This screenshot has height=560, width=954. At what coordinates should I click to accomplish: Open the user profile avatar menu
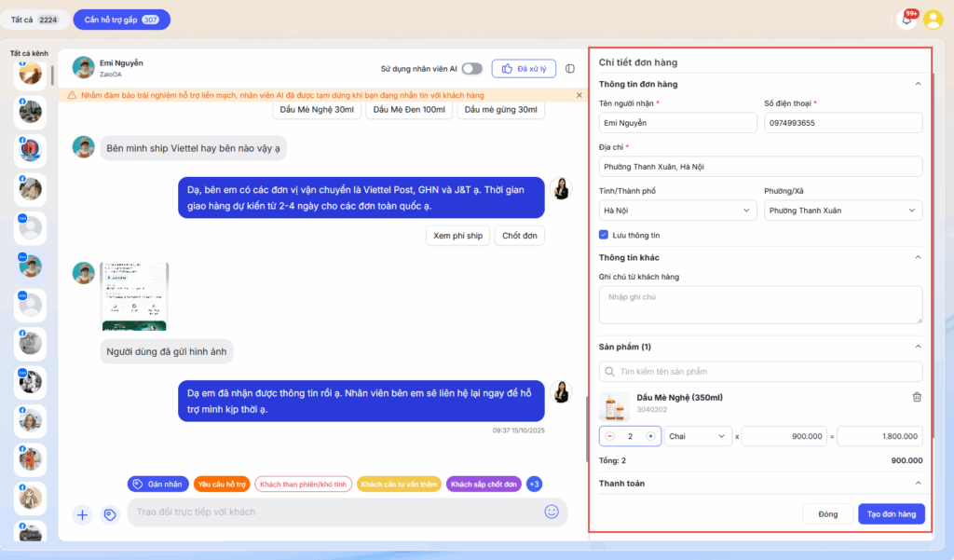click(x=933, y=20)
